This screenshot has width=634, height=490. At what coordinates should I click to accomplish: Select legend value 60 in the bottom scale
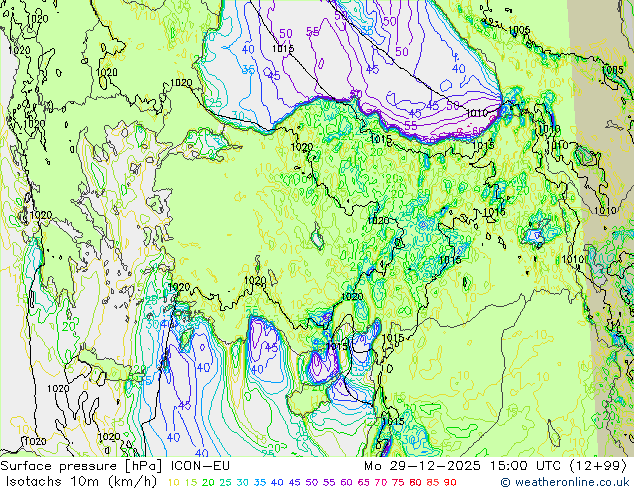point(346,483)
